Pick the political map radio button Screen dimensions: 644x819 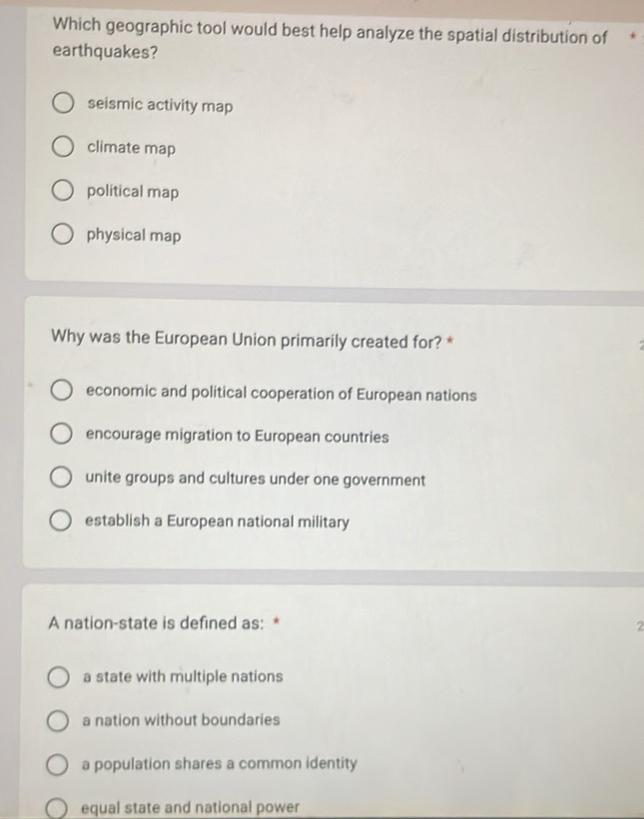tap(63, 191)
